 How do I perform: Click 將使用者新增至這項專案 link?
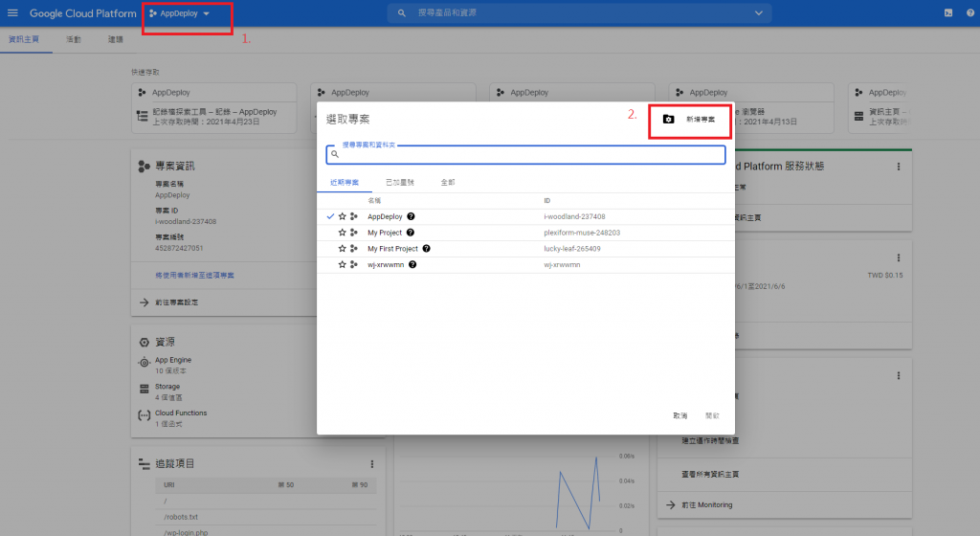[x=194, y=276]
